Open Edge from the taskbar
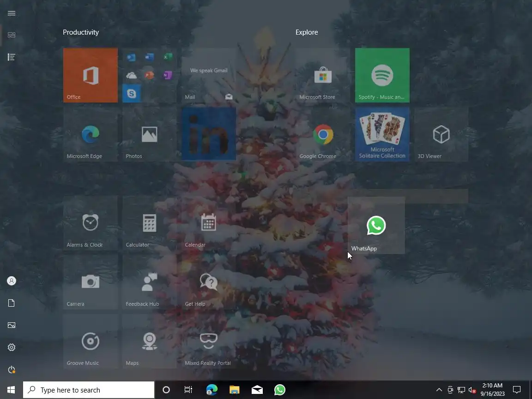This screenshot has height=399, width=532. pyautogui.click(x=212, y=390)
